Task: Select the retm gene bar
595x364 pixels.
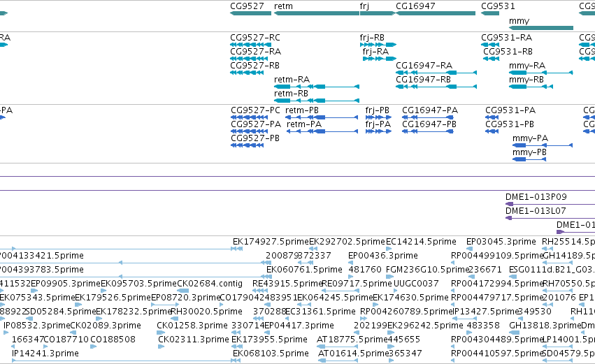Action: click(317, 13)
